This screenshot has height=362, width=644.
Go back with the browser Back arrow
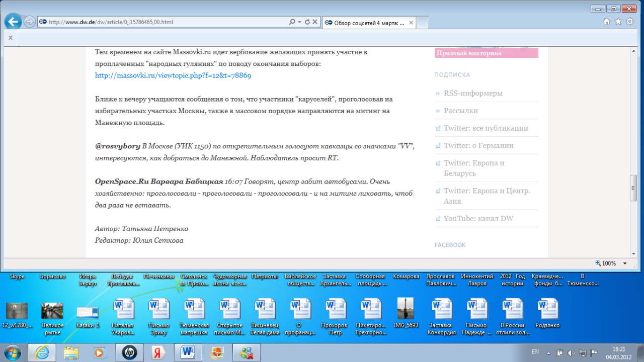14,21
